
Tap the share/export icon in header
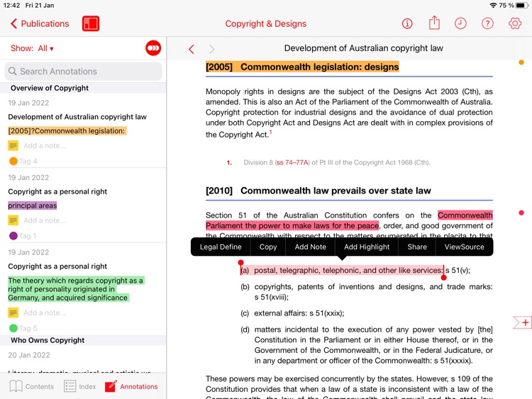[434, 23]
